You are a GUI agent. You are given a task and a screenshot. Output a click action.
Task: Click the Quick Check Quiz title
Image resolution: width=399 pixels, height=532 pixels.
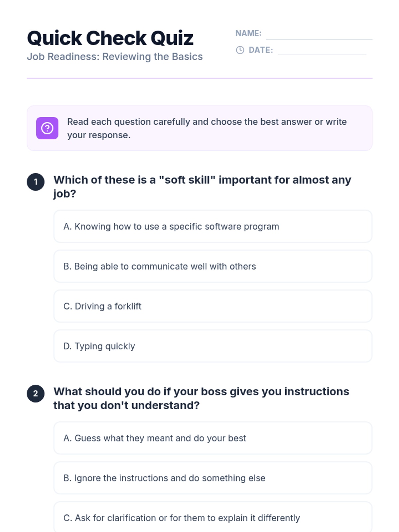tap(110, 38)
